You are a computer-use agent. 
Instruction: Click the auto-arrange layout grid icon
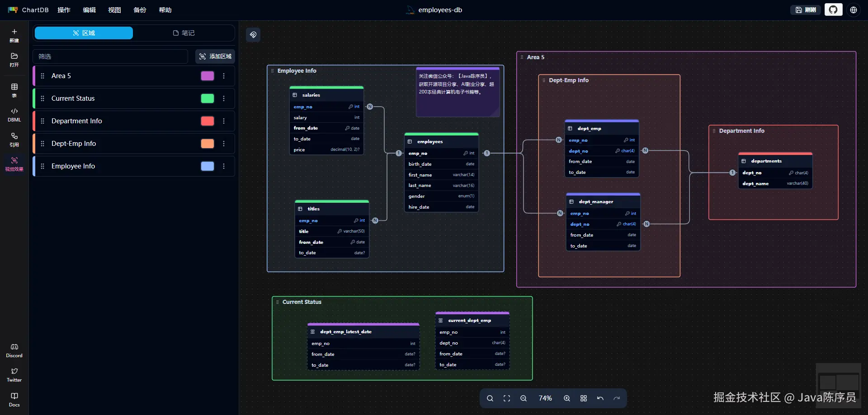584,398
